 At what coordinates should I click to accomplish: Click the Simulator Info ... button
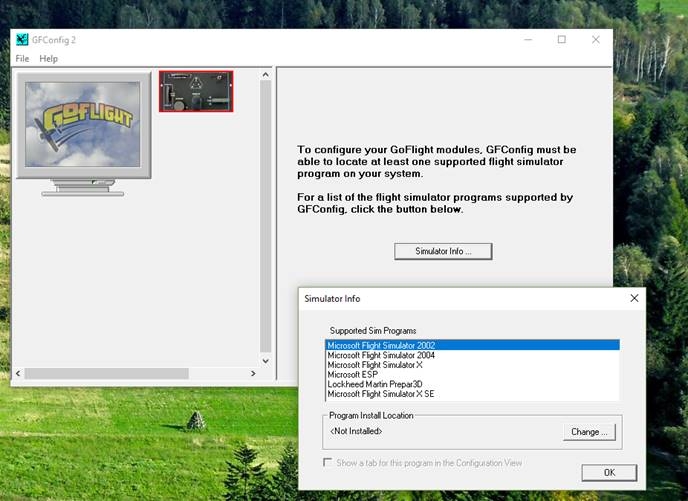[x=443, y=251]
